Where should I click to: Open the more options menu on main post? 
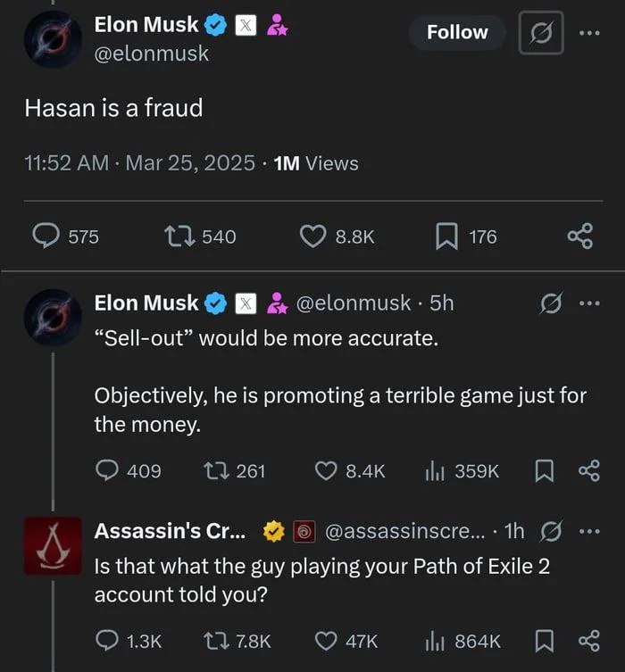coord(589,33)
